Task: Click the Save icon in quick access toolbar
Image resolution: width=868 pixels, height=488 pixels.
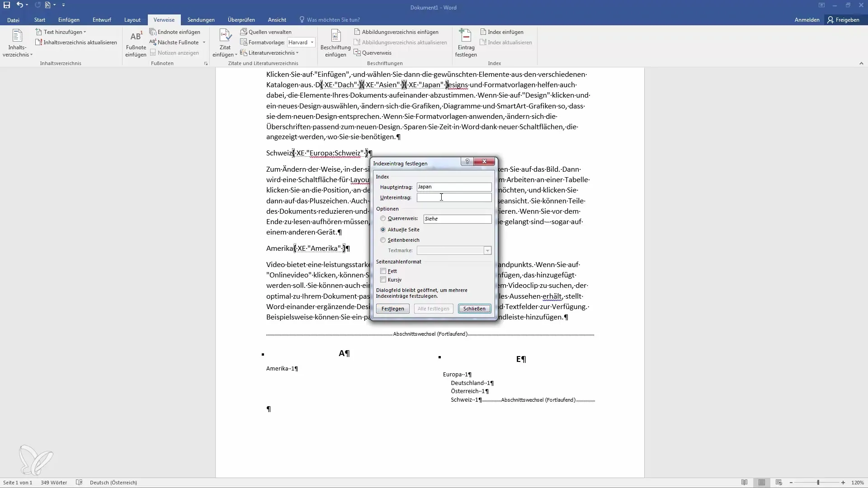Action: [7, 5]
